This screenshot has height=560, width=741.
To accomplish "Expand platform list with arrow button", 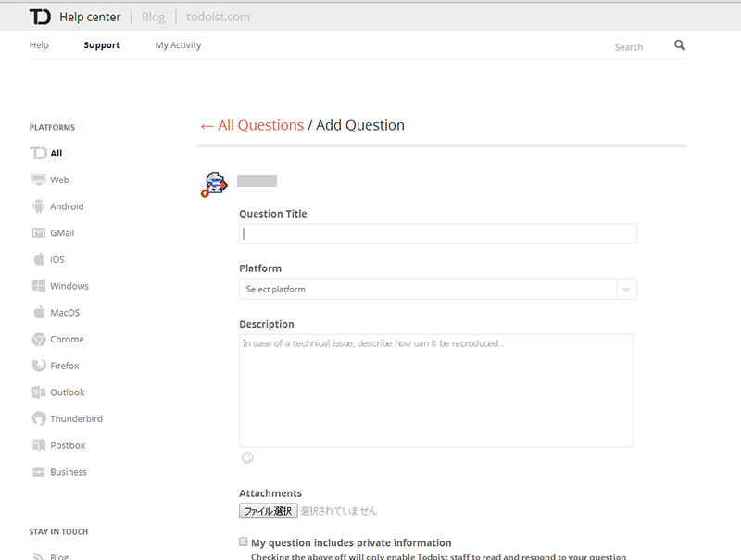I will pos(627,290).
